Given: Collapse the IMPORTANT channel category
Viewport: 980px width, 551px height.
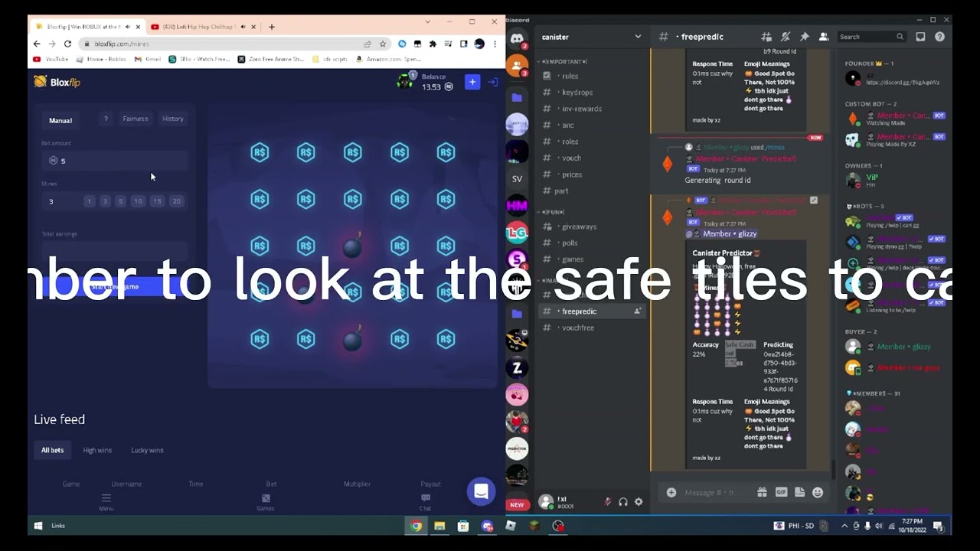Looking at the screenshot, I should (563, 61).
